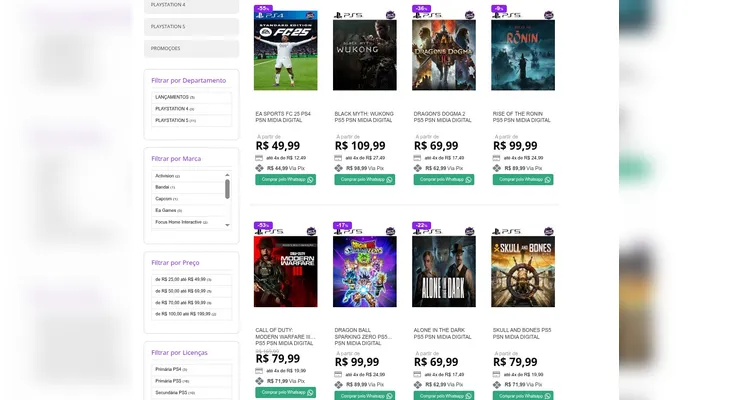Click the Pix icon under Alone in the Dark

(x=418, y=382)
